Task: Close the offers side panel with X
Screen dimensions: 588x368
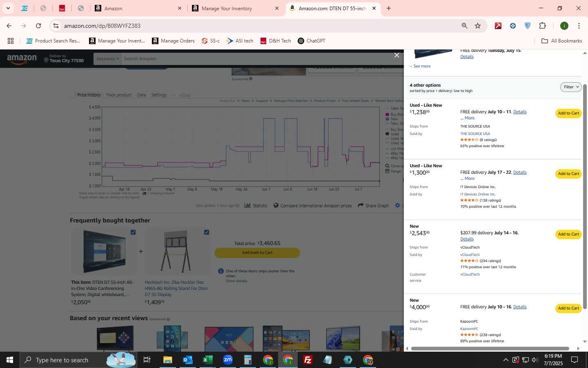Action: (396, 55)
